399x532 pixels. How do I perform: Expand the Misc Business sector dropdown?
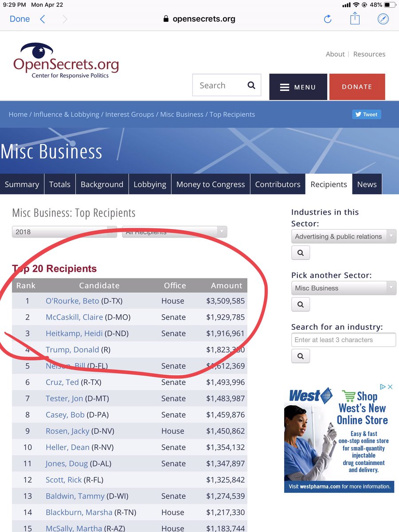(344, 288)
